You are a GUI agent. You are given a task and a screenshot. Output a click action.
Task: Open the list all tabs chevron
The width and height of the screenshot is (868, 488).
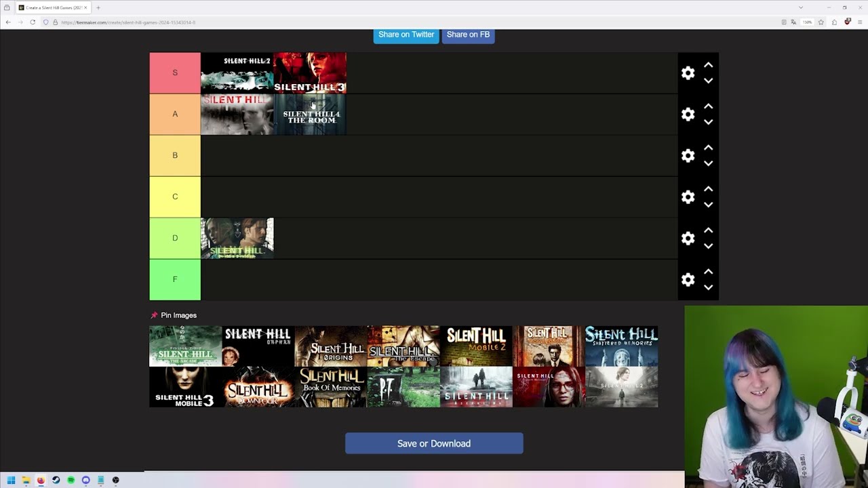coord(801,7)
